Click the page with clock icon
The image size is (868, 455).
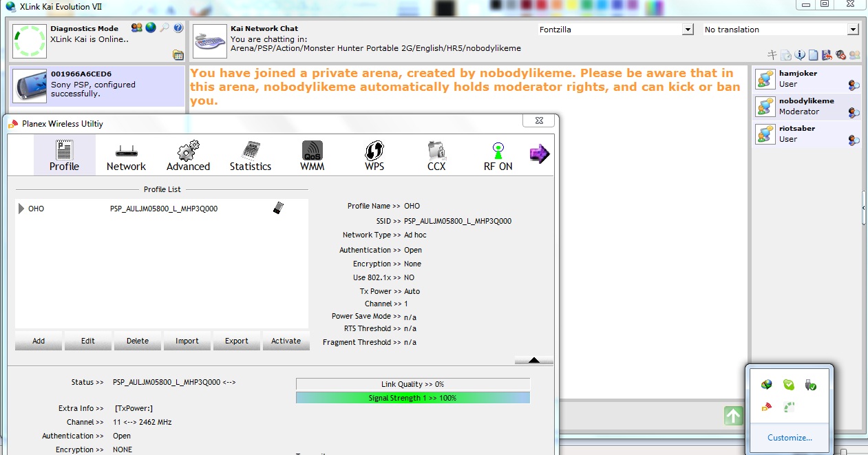(786, 55)
